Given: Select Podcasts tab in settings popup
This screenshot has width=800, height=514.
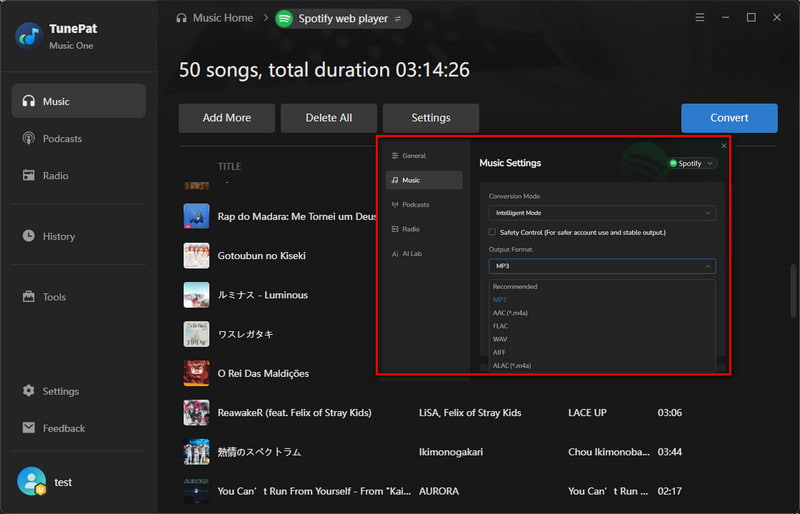Looking at the screenshot, I should [424, 205].
